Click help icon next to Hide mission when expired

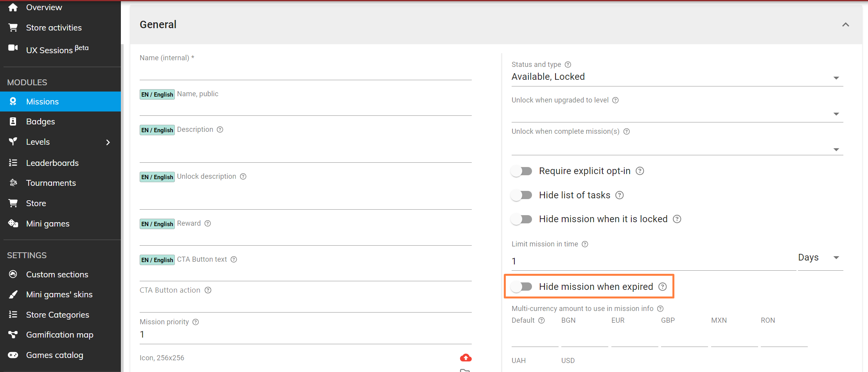pos(662,287)
